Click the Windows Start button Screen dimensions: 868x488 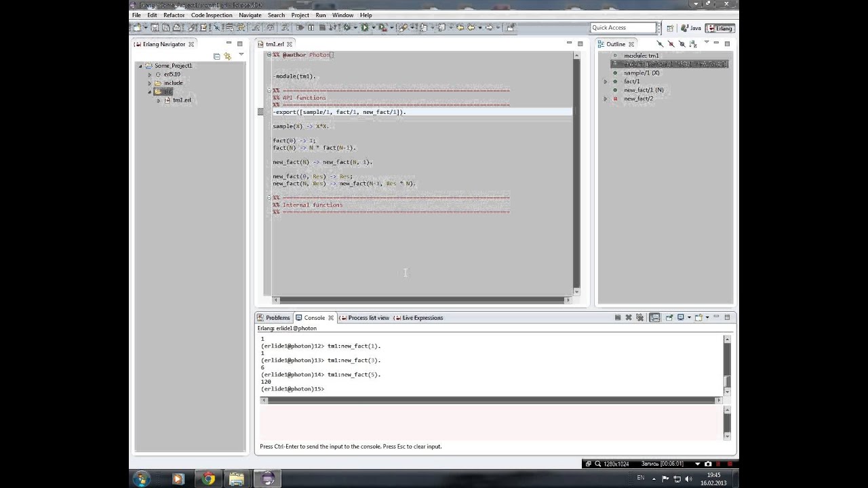(141, 479)
